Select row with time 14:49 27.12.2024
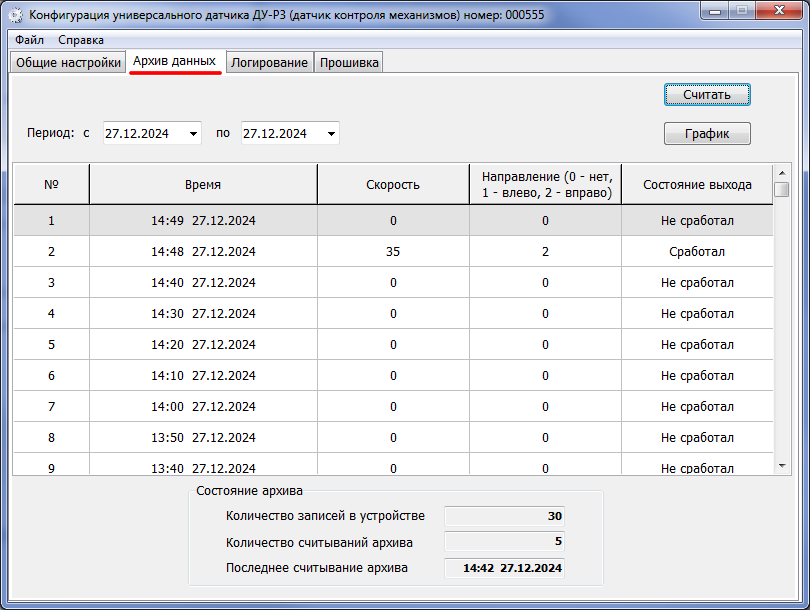The width and height of the screenshot is (810, 610). point(393,221)
